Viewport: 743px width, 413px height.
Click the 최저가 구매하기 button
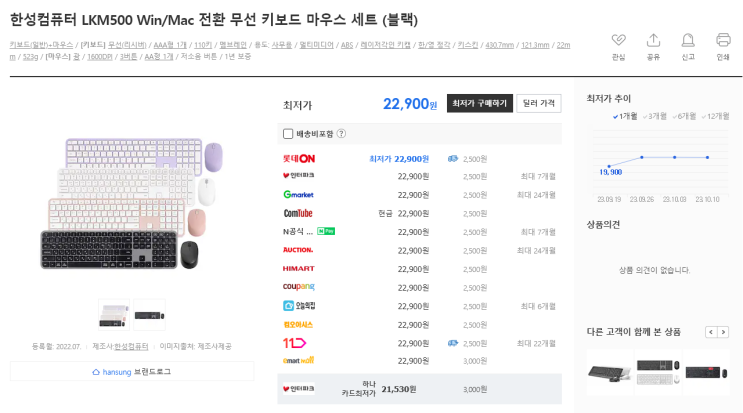click(479, 104)
